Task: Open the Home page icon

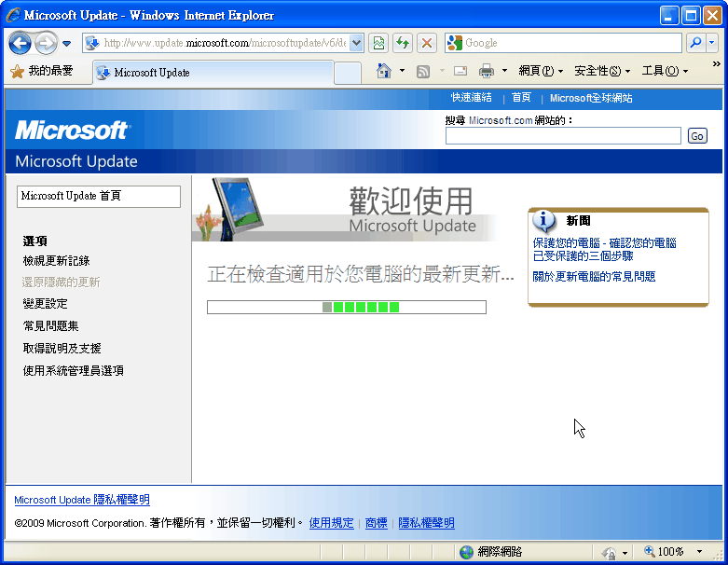Action: coord(383,71)
